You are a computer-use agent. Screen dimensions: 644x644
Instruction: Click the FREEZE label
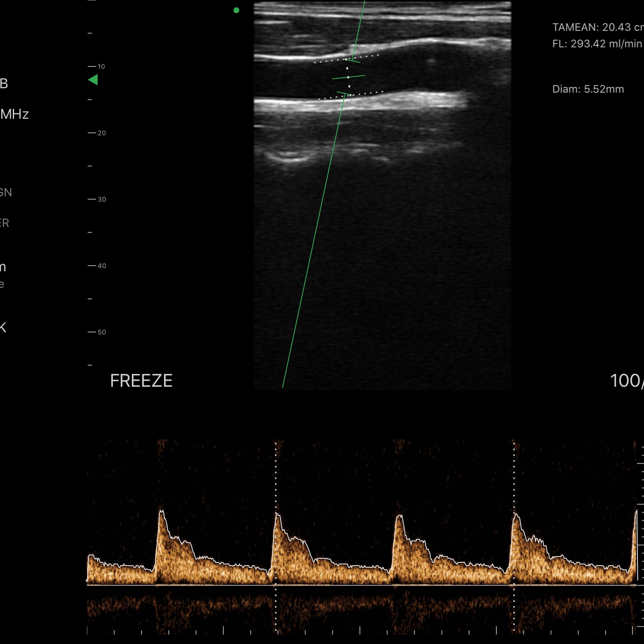coord(141,381)
